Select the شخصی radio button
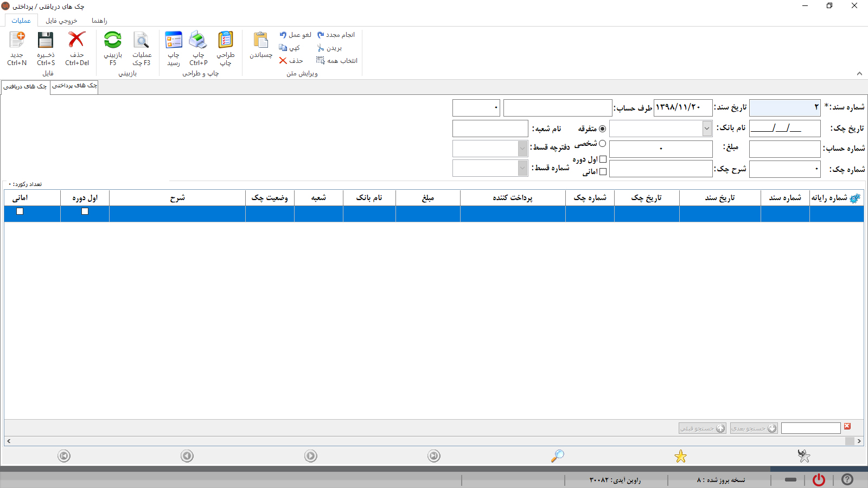 (x=602, y=144)
